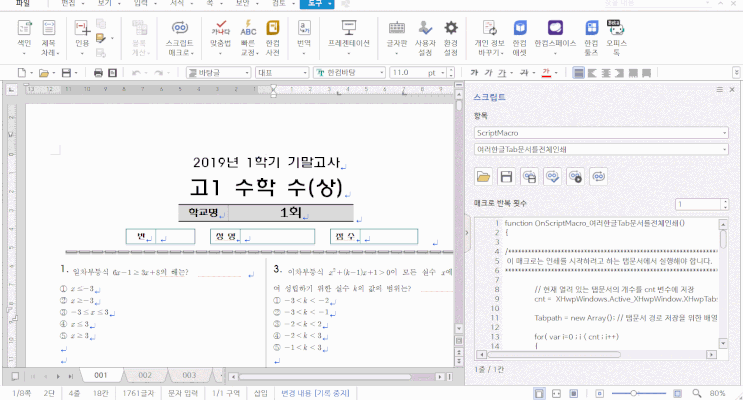Go to next page arrow in tab bar
The height and width of the screenshot is (400, 743).
pos(58,376)
